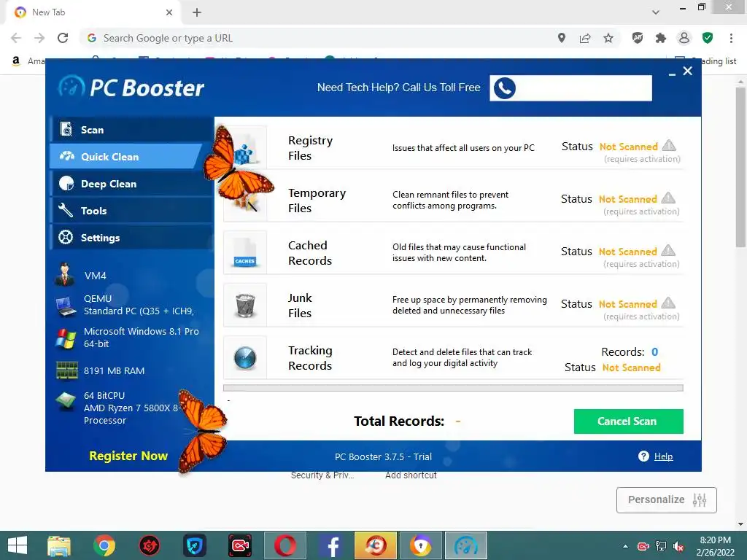Click the Tracking Records count value 0

click(x=654, y=352)
